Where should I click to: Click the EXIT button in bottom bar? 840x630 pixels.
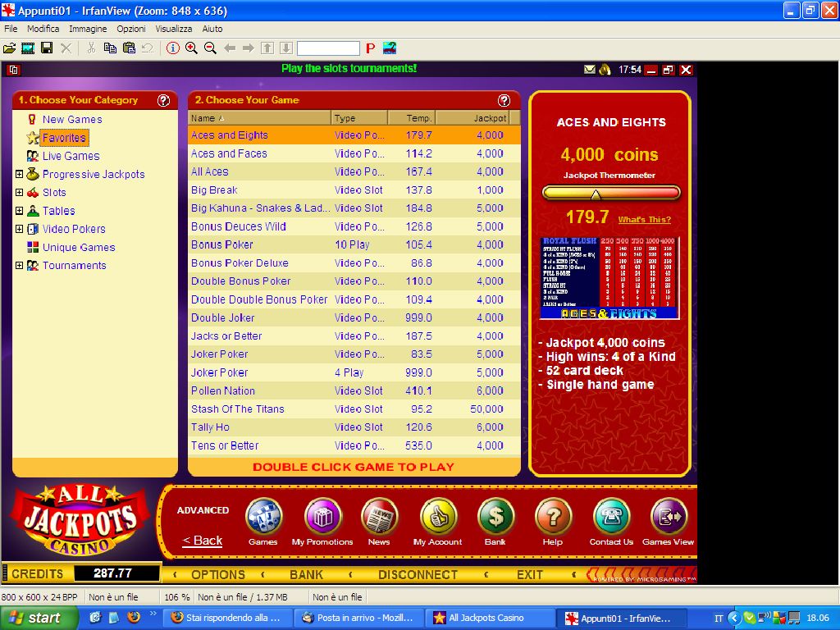[x=530, y=575]
